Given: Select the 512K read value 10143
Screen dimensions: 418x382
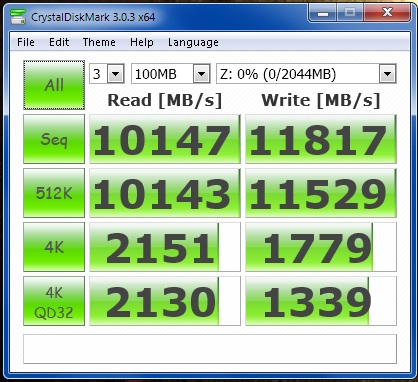Looking at the screenshot, I should [165, 193].
